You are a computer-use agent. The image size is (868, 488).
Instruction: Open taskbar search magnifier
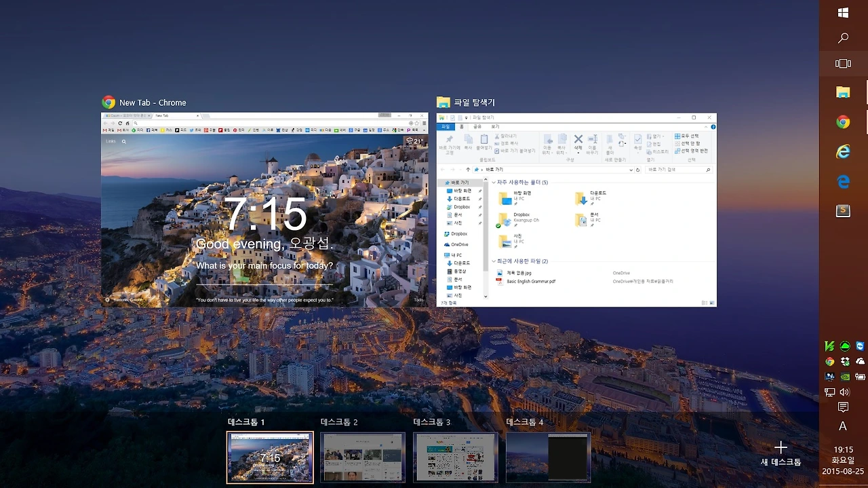point(843,38)
